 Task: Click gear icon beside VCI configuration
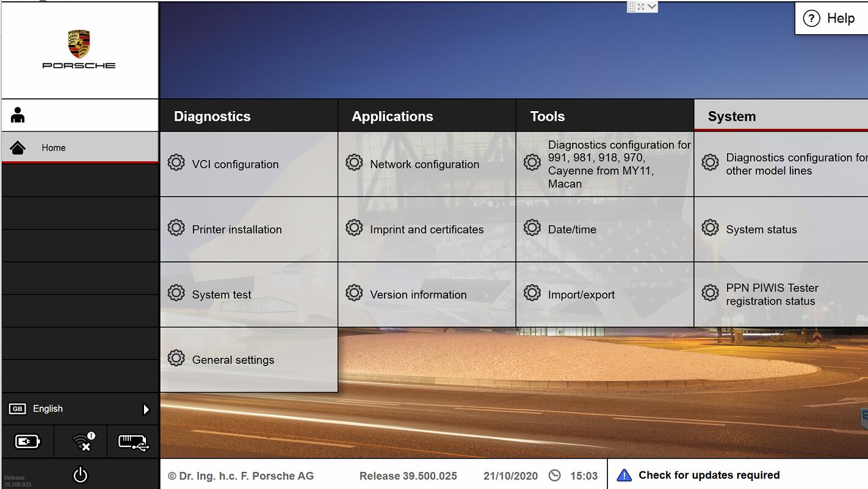(176, 163)
